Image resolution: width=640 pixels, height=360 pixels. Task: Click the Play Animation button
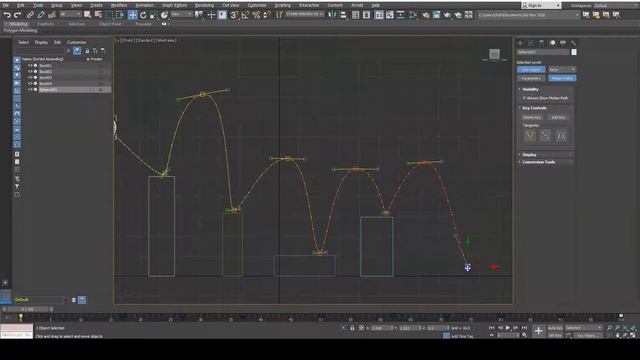coord(508,328)
